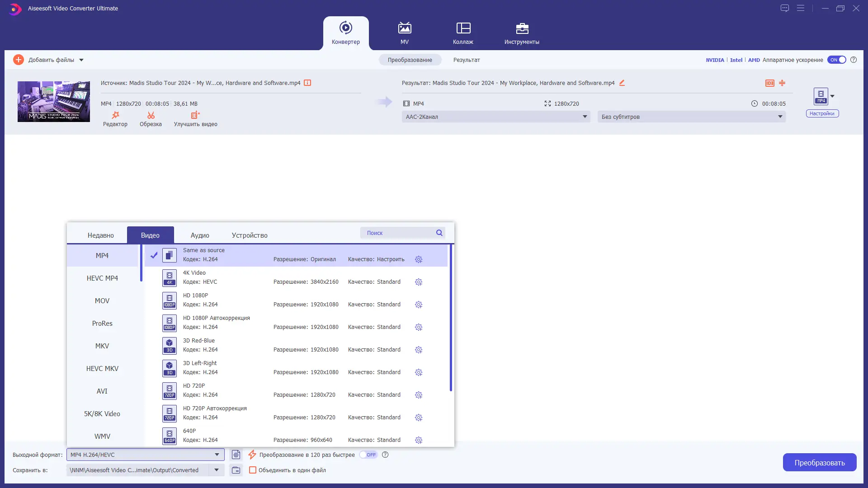
Task: Switch to the Аудио format tab
Action: coord(199,235)
